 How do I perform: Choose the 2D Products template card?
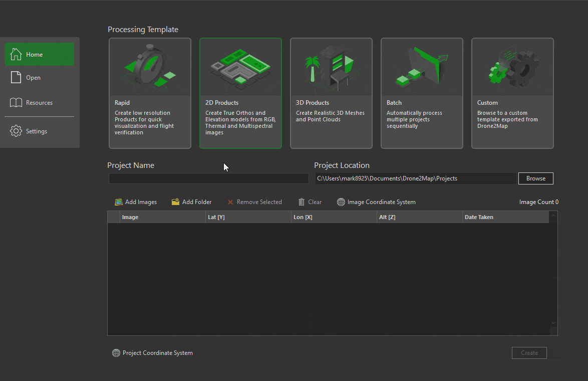point(240,93)
